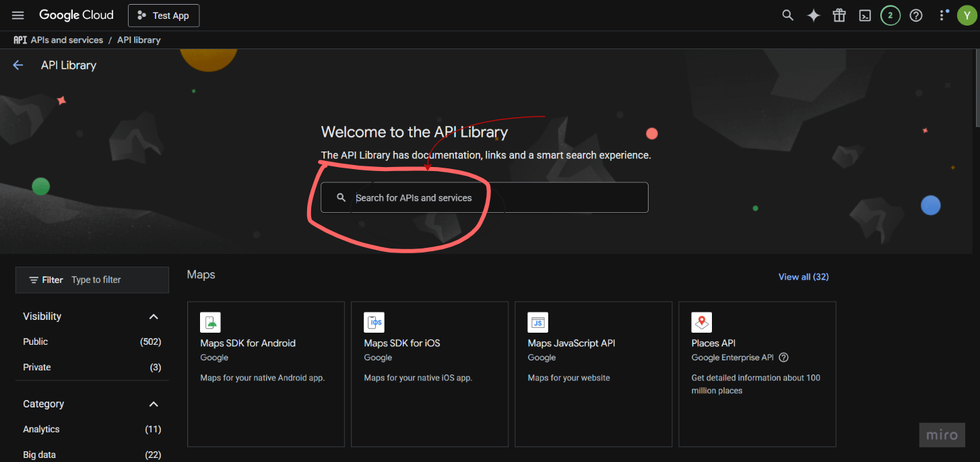
Task: Click the Maps SDK for iOS icon
Action: click(x=374, y=323)
